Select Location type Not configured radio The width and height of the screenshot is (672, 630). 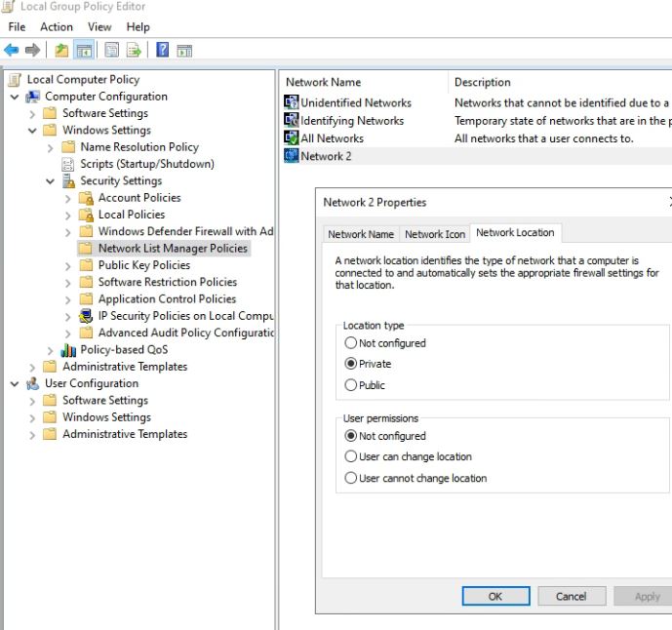350,343
